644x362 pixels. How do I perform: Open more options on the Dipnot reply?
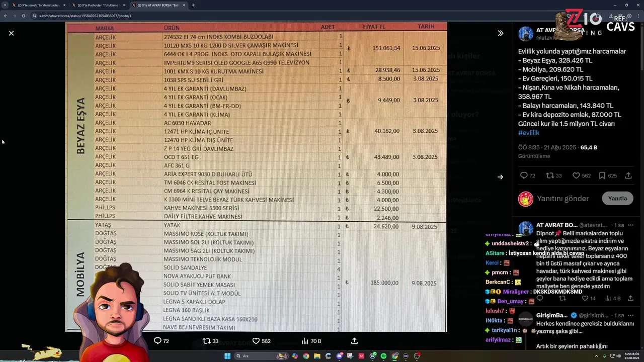point(630,225)
